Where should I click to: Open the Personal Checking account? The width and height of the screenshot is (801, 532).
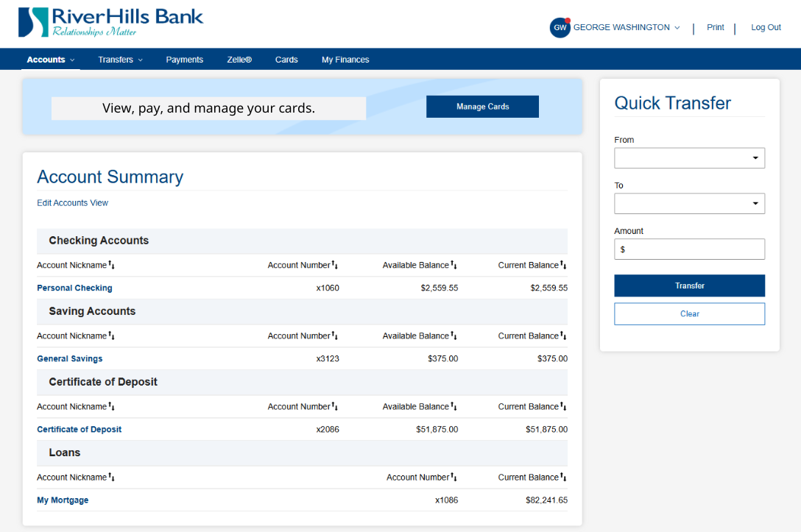coord(74,288)
